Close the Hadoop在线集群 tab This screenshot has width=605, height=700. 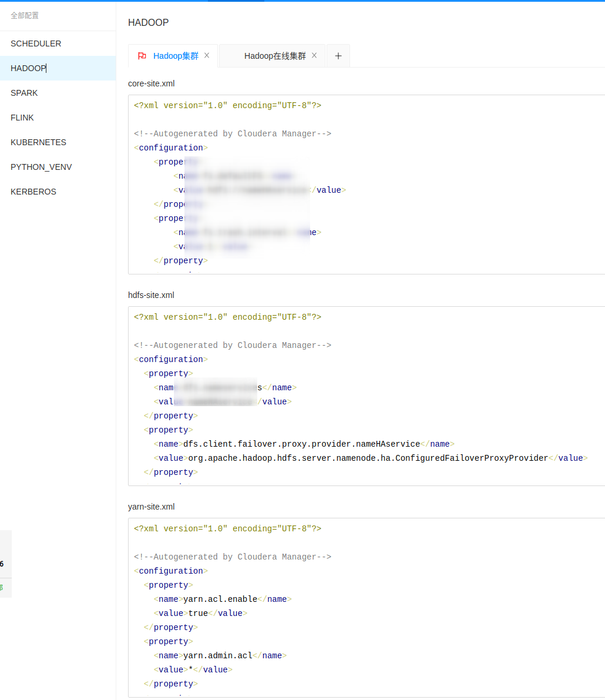pos(314,55)
